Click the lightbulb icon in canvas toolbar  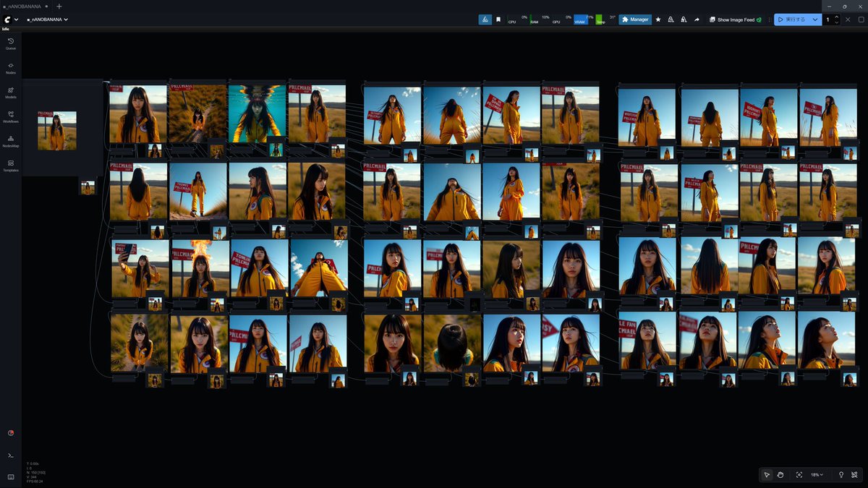click(841, 475)
